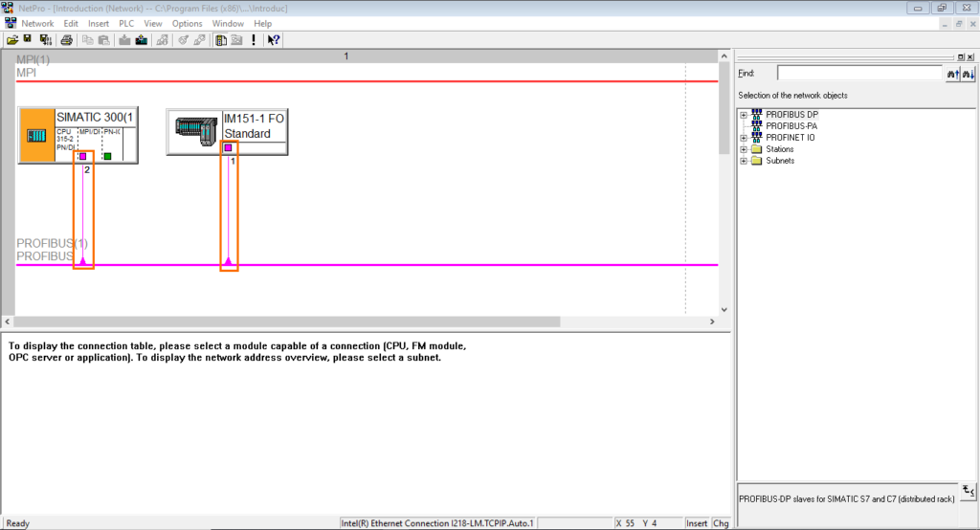
Task: Open the Network menu
Action: click(x=37, y=24)
